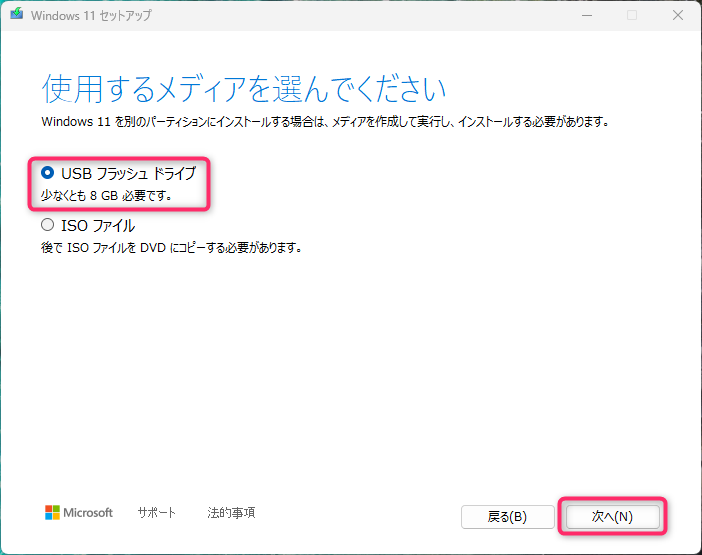Click the 次へ(N) button
The height and width of the screenshot is (555, 702).
[x=612, y=517]
